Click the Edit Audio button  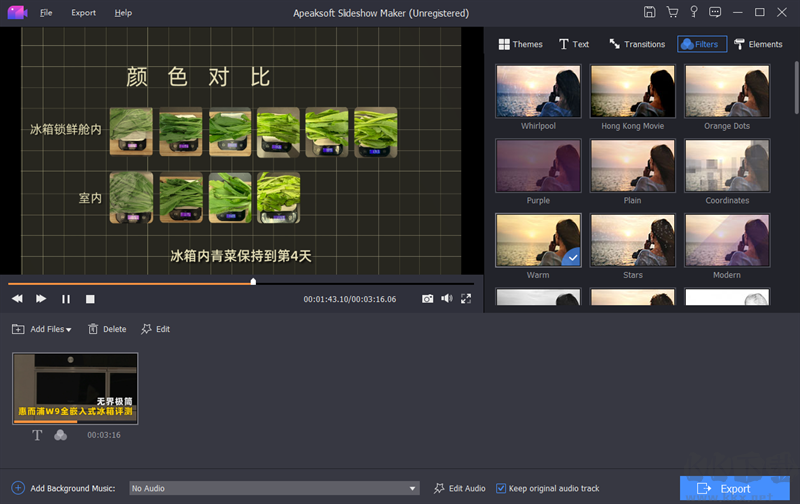(x=459, y=488)
